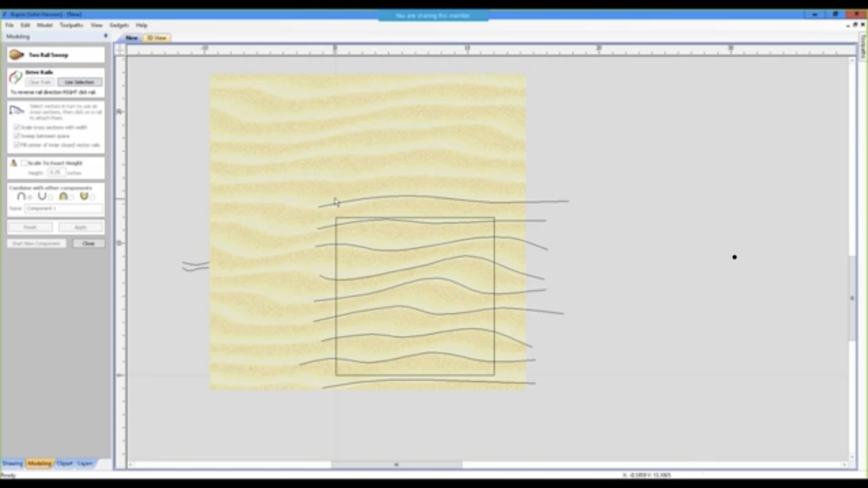This screenshot has height=488, width=868.
Task: Open the Toolpaths menu
Action: tap(71, 25)
